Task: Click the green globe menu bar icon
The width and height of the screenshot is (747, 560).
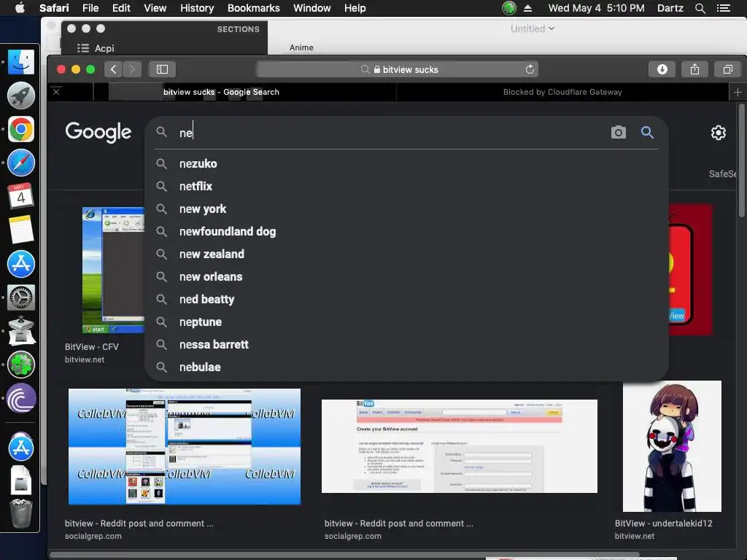Action: click(x=508, y=8)
